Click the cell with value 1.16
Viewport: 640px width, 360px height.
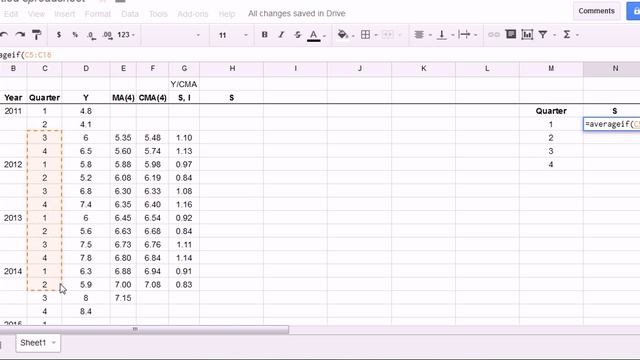pos(184,204)
